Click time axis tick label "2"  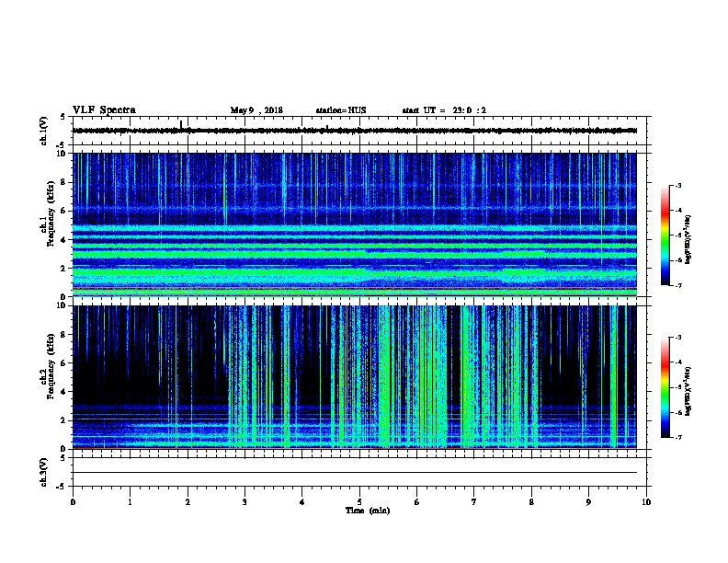(x=188, y=502)
